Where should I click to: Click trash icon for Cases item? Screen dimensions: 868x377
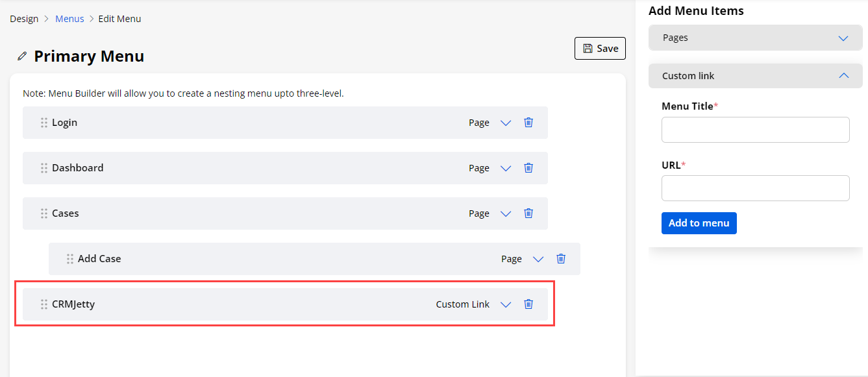coord(528,213)
